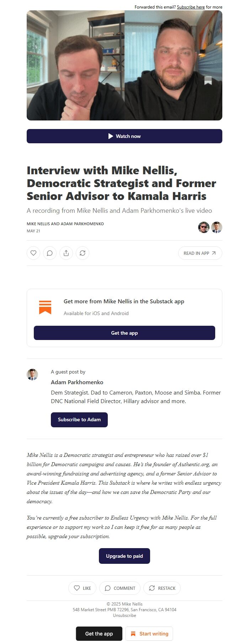Click the Unsubscribe link in footer
This screenshot has height=644, width=249.
pyautogui.click(x=124, y=615)
